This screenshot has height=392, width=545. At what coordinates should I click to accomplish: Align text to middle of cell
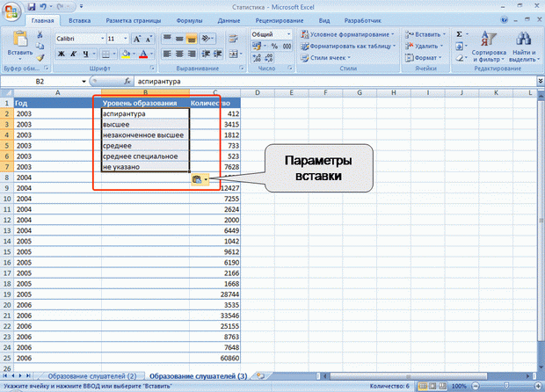[179, 38]
